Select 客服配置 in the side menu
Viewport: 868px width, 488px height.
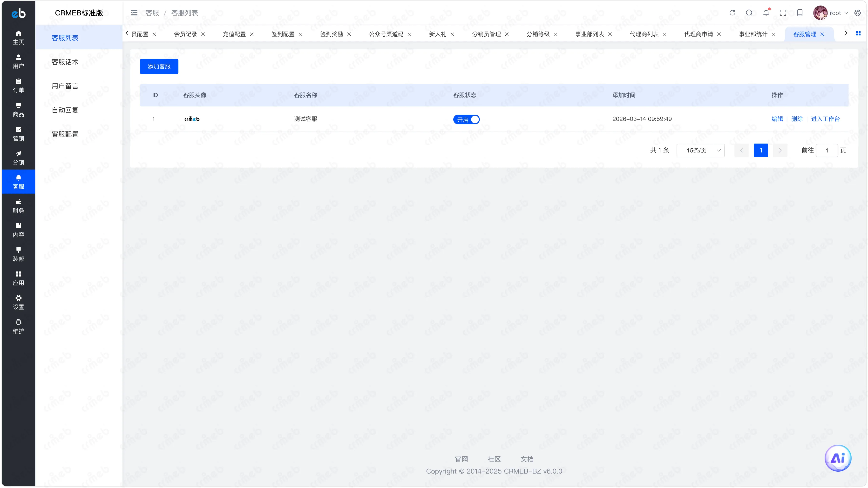click(79, 134)
